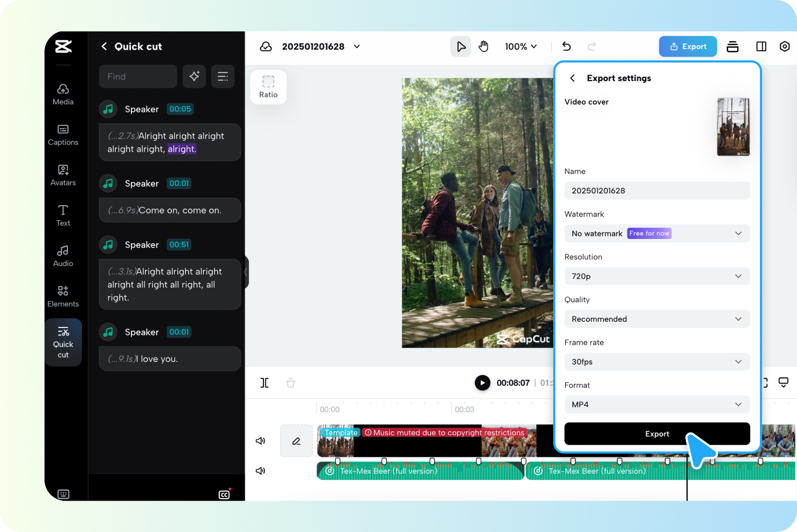Open the layers stack icon in the top bar
Image resolution: width=797 pixels, height=532 pixels.
733,47
